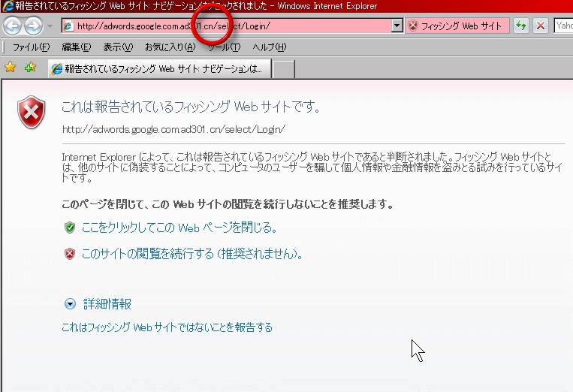Click the 詳細情報 label
This screenshot has width=573, height=392.
click(x=107, y=304)
